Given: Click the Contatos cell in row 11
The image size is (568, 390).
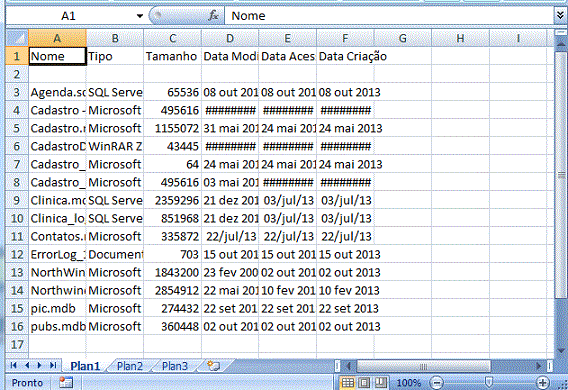Looking at the screenshot, I should (57, 236).
